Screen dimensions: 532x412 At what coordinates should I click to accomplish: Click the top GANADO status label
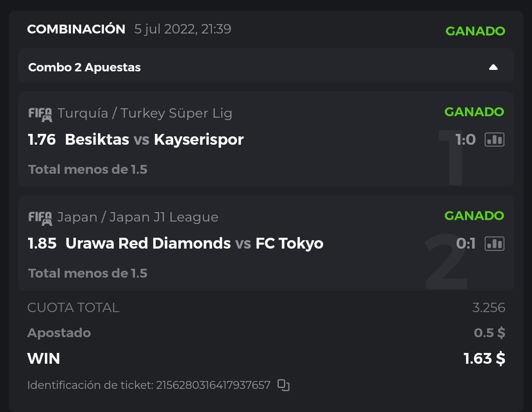pos(475,31)
